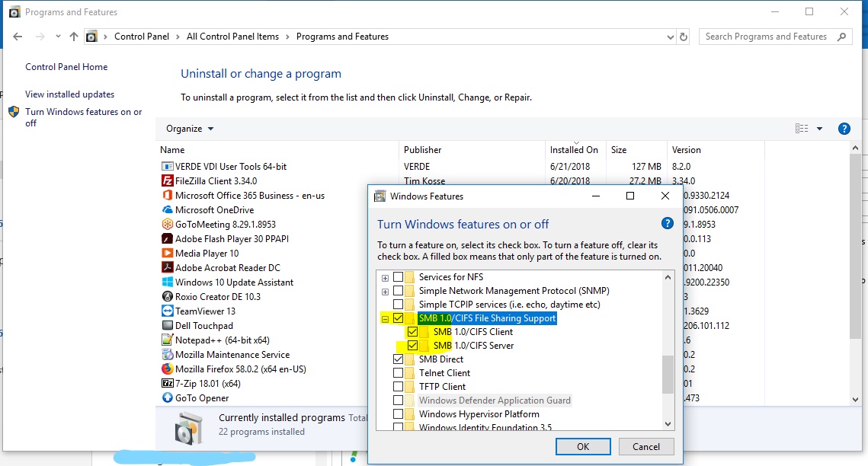Sort by the Size column header
Image resolution: width=868 pixels, height=466 pixels.
(636, 150)
